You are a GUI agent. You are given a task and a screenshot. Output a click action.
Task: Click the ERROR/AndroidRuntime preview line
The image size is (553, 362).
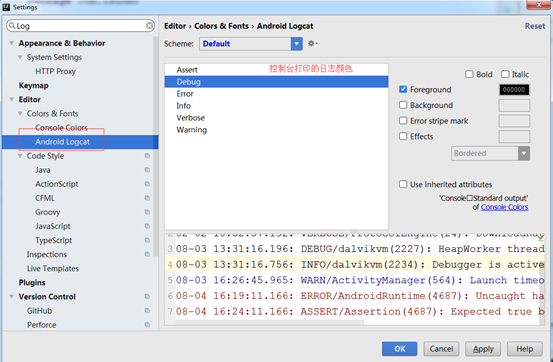360,296
